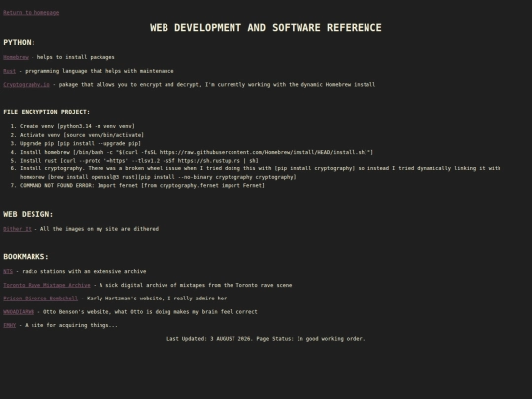
Task: Click 'programming language that helps with maintenance' text
Action: tap(100, 71)
